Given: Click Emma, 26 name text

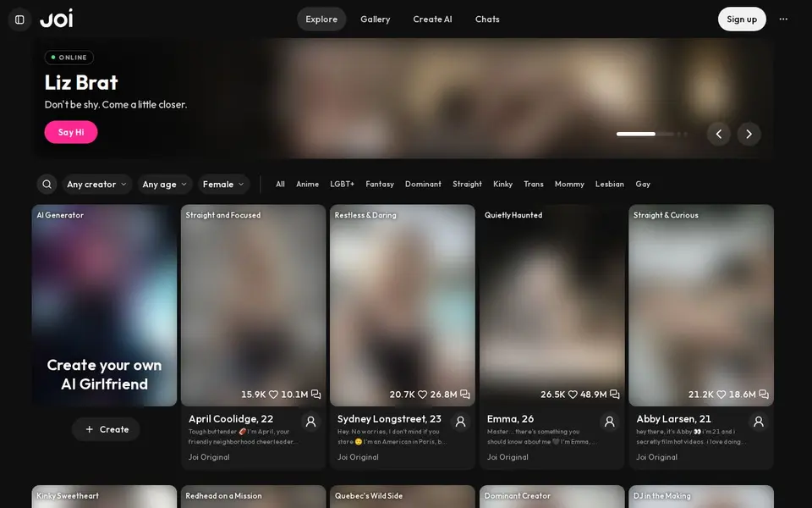Looking at the screenshot, I should click(x=510, y=419).
